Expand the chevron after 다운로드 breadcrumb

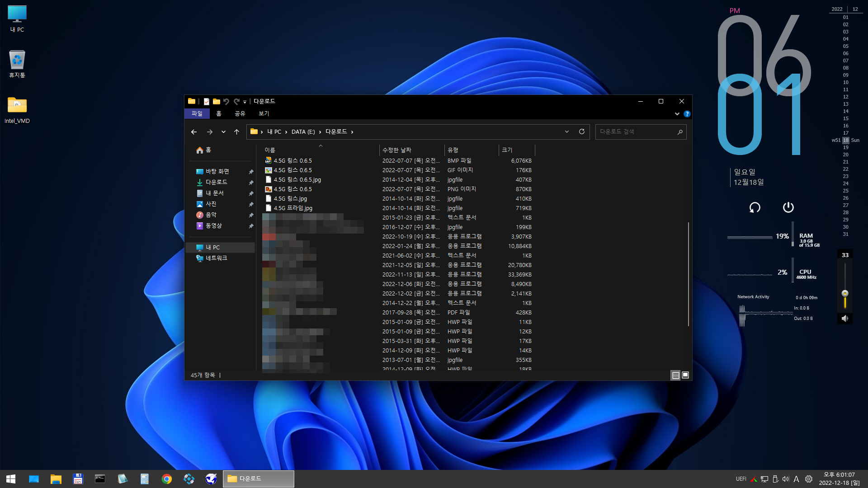coord(352,132)
